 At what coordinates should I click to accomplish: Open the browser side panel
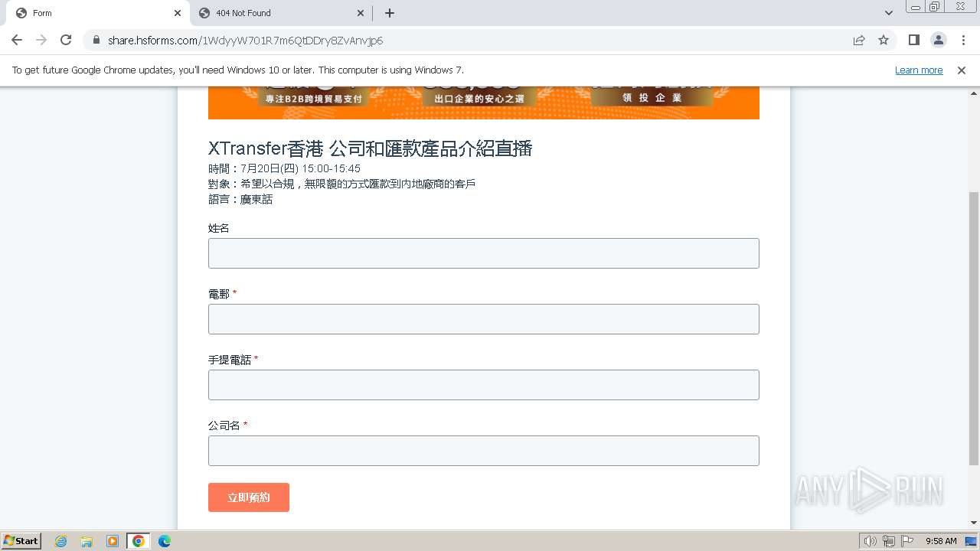[914, 40]
